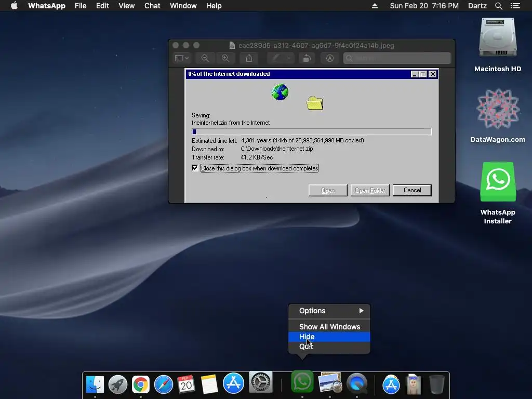Click the Win95 dialog's minimize button
This screenshot has height=399, width=532.
click(x=414, y=74)
